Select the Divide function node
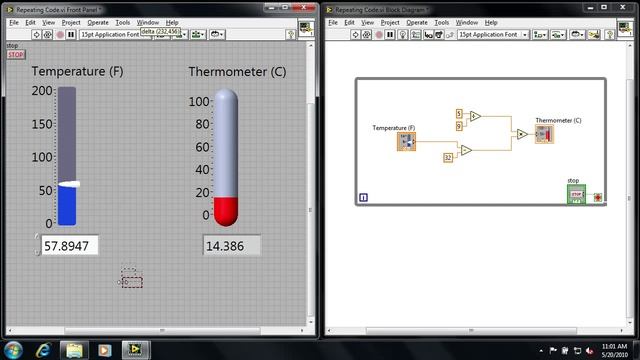The width and height of the screenshot is (640, 360). pyautogui.click(x=475, y=116)
